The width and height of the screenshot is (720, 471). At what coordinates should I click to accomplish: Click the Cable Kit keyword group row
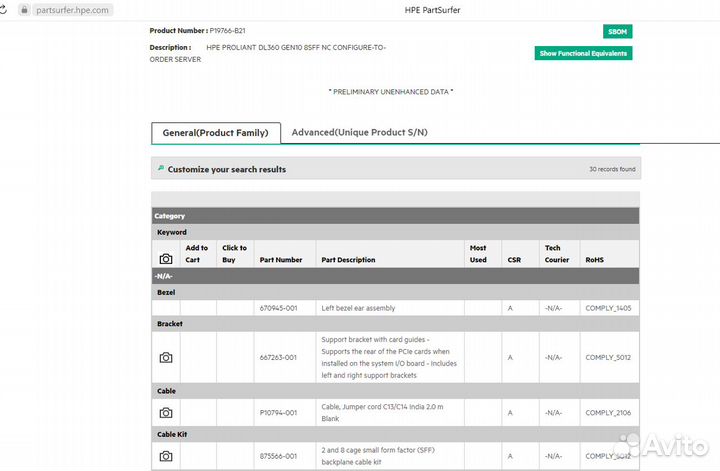395,434
